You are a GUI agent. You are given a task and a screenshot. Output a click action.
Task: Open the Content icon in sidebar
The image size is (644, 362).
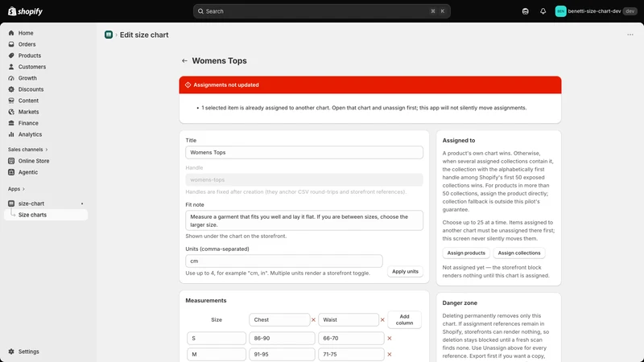(x=11, y=101)
